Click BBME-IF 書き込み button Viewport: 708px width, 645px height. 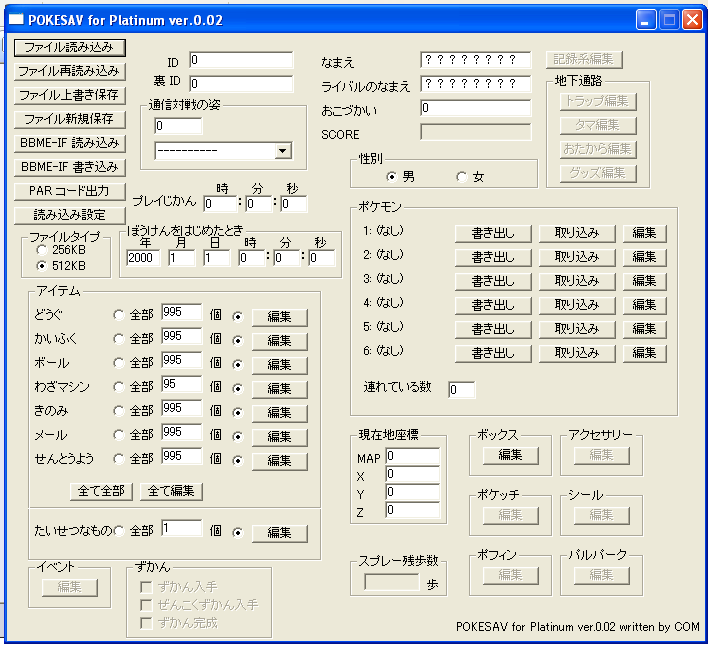click(x=70, y=167)
